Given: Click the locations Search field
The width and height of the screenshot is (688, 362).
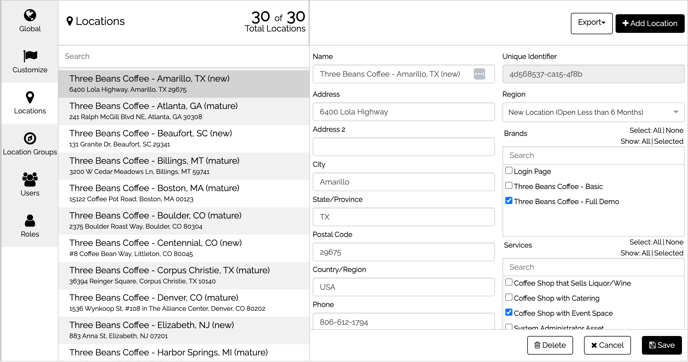Looking at the screenshot, I should tap(184, 56).
